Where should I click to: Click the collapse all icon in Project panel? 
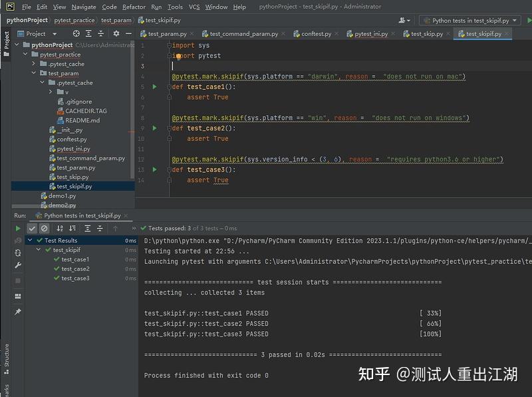(x=101, y=34)
